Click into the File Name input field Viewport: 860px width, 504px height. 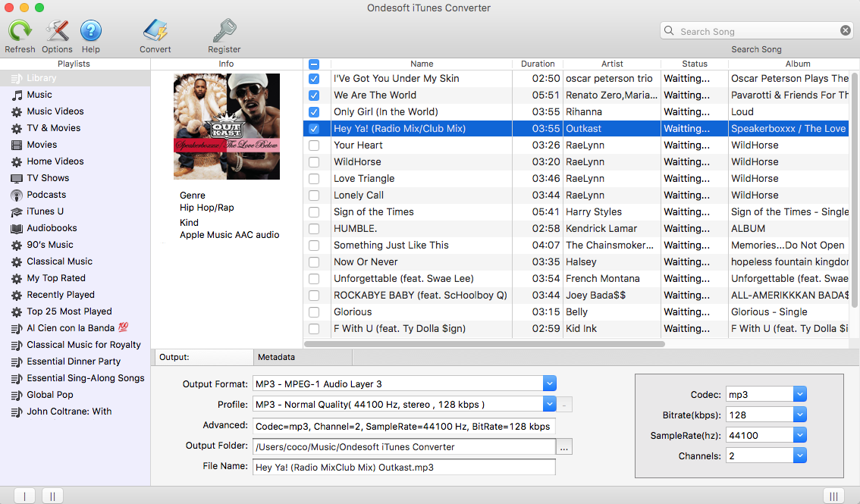(x=403, y=468)
